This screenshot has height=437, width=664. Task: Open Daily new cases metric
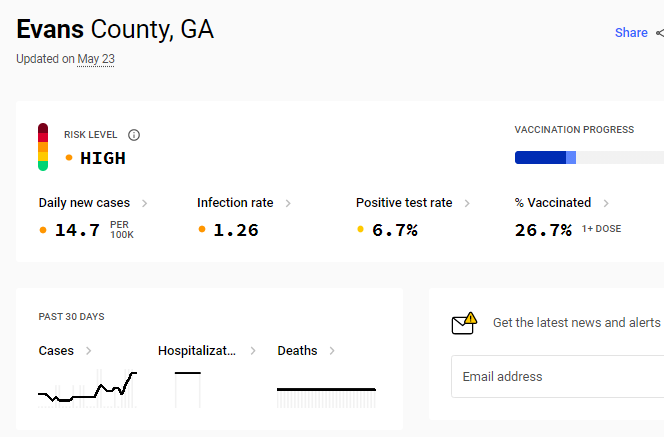84,203
